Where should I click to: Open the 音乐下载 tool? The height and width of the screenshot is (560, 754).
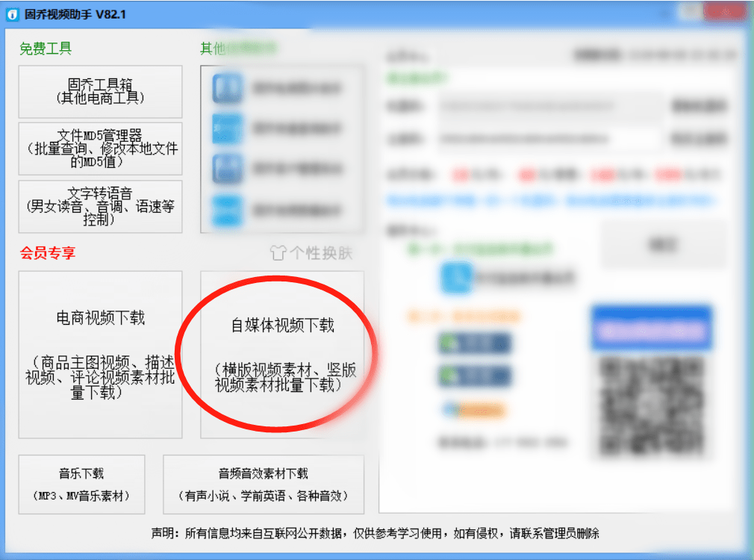click(x=81, y=484)
